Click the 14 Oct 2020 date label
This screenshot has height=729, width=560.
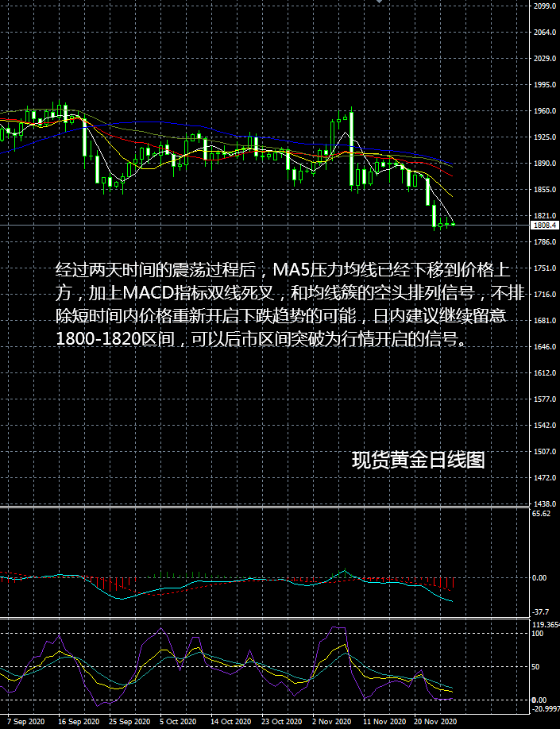point(232,722)
